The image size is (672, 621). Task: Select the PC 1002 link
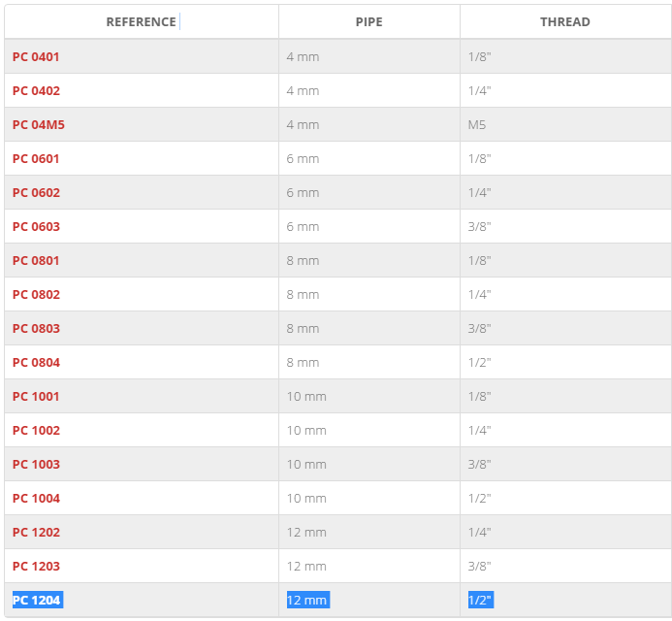[x=37, y=430]
